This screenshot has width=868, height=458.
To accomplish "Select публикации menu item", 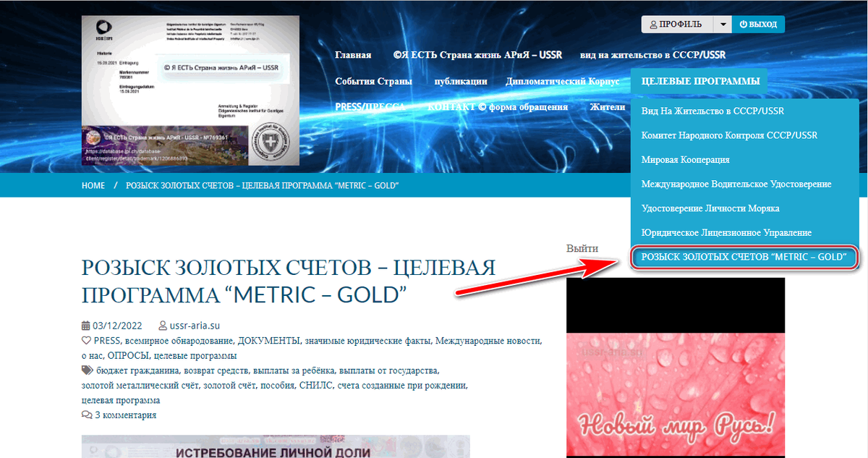I will [460, 81].
